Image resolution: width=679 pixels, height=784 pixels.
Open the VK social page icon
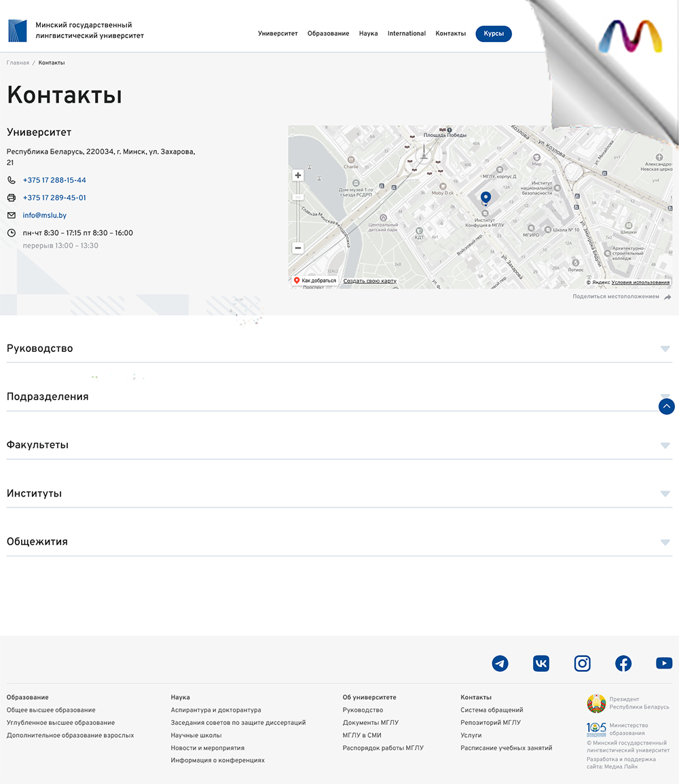tap(541, 664)
